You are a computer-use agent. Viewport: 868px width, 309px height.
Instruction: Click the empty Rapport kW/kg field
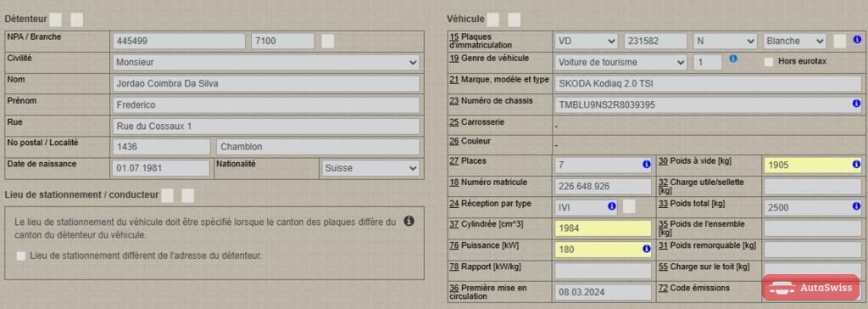603,271
